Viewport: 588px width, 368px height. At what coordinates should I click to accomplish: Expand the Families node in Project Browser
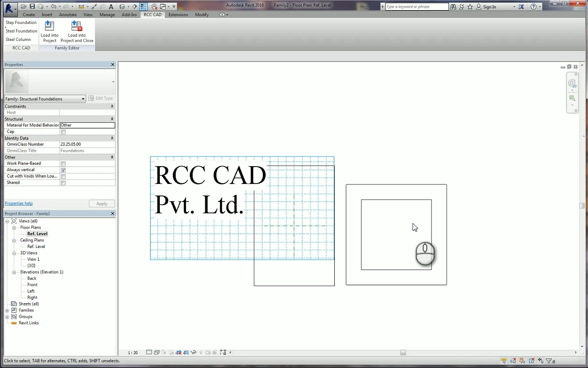(x=7, y=310)
